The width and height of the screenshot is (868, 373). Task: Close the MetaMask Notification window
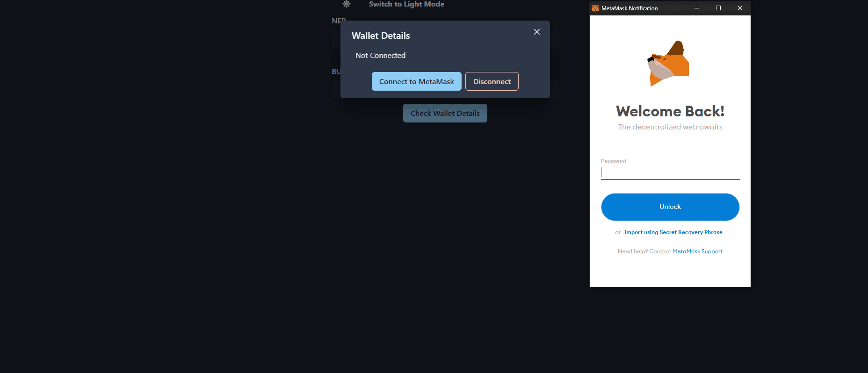[740, 8]
